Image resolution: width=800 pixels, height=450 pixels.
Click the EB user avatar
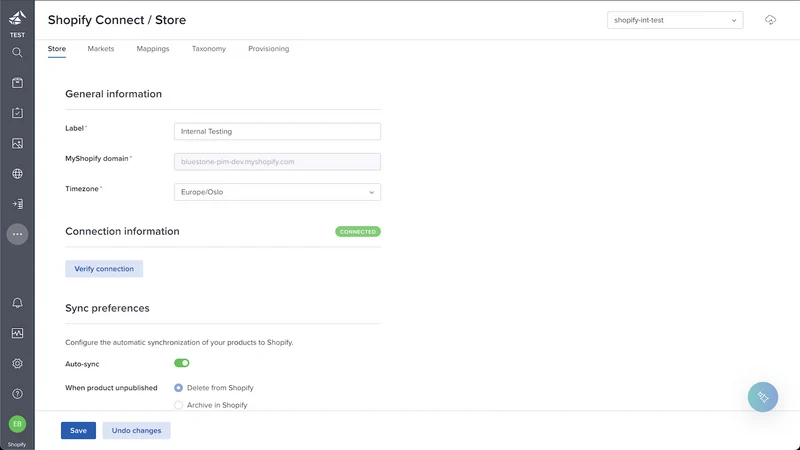[x=17, y=424]
